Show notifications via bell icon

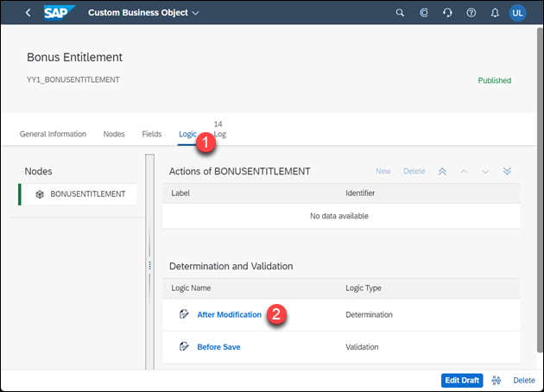[x=495, y=13]
